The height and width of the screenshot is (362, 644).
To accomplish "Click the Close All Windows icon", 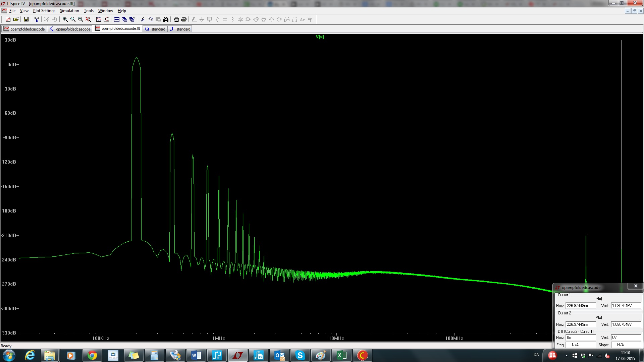I will 132,19.
